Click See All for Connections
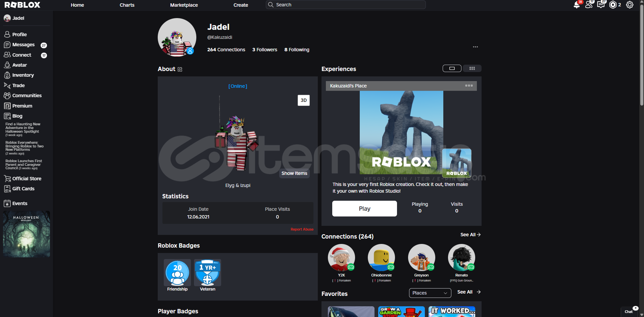 470,235
